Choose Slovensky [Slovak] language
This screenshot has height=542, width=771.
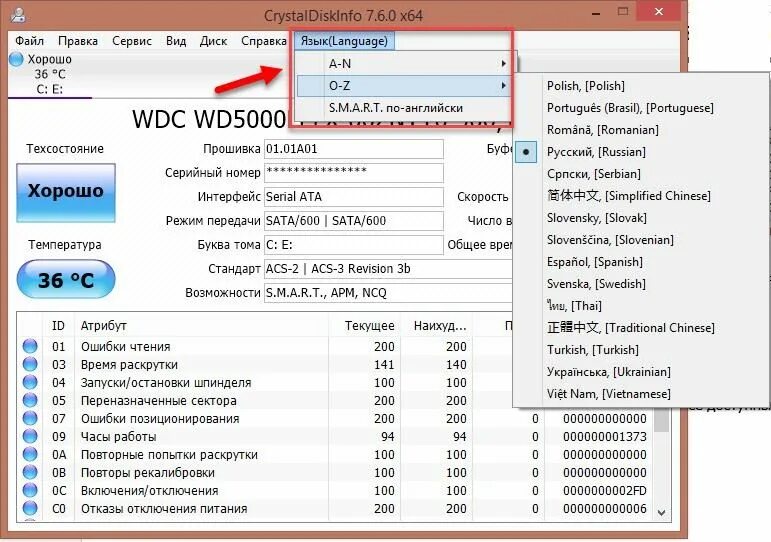click(642, 218)
